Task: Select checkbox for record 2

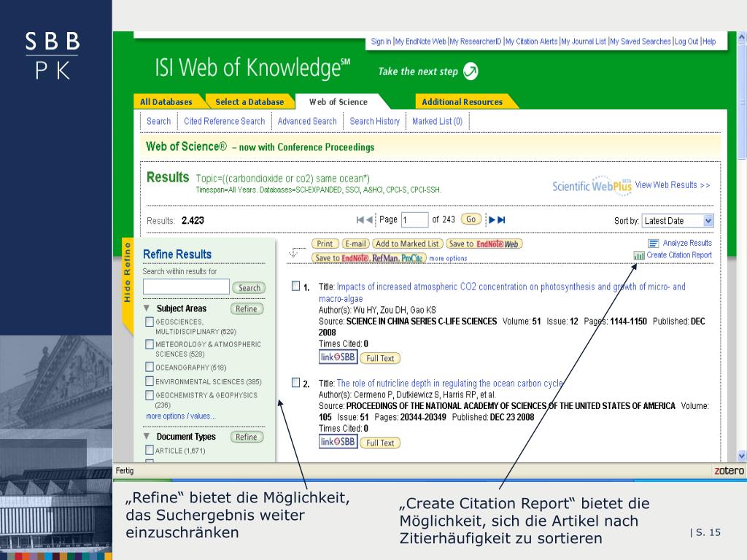Action: point(296,382)
